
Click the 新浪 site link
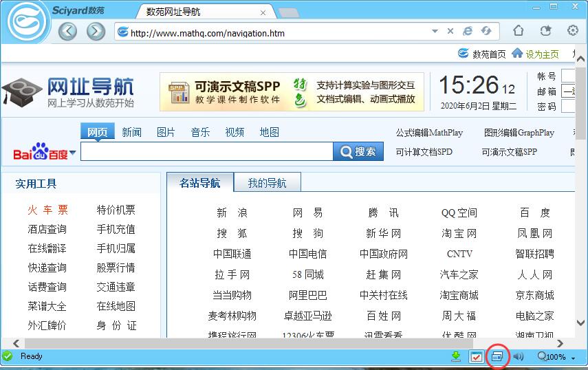tap(232, 213)
